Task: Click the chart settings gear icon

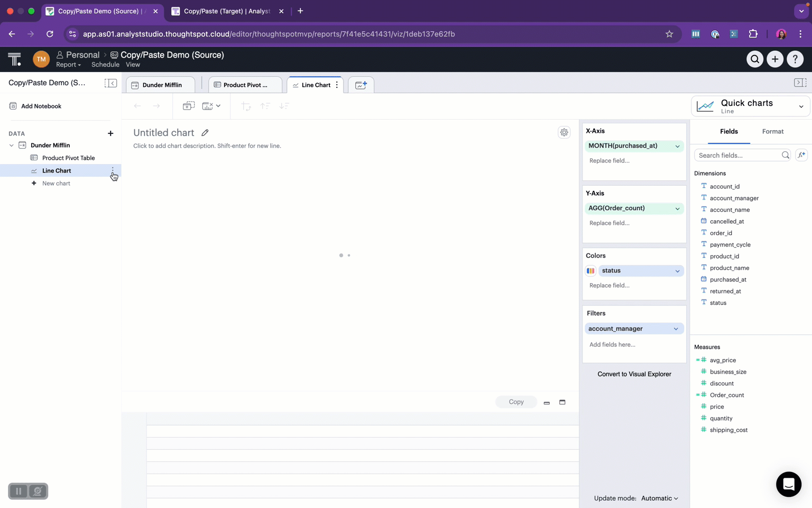Action: [564, 132]
